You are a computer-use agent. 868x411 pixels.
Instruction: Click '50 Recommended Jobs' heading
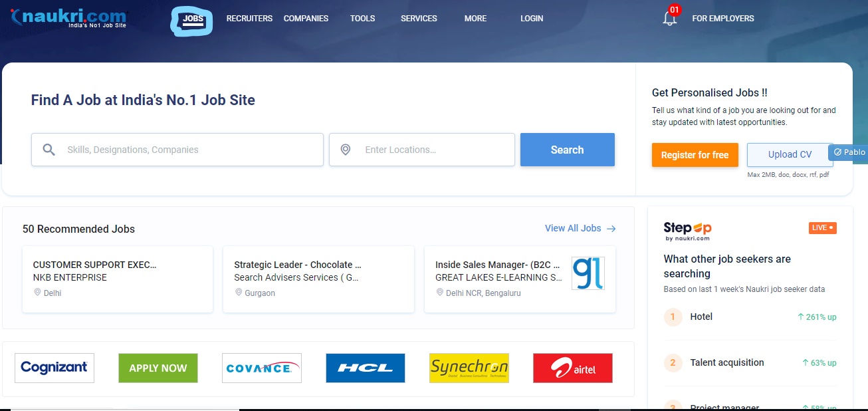78,229
